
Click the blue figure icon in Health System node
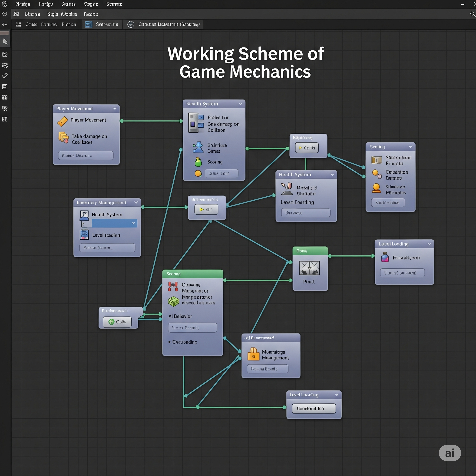(x=198, y=147)
